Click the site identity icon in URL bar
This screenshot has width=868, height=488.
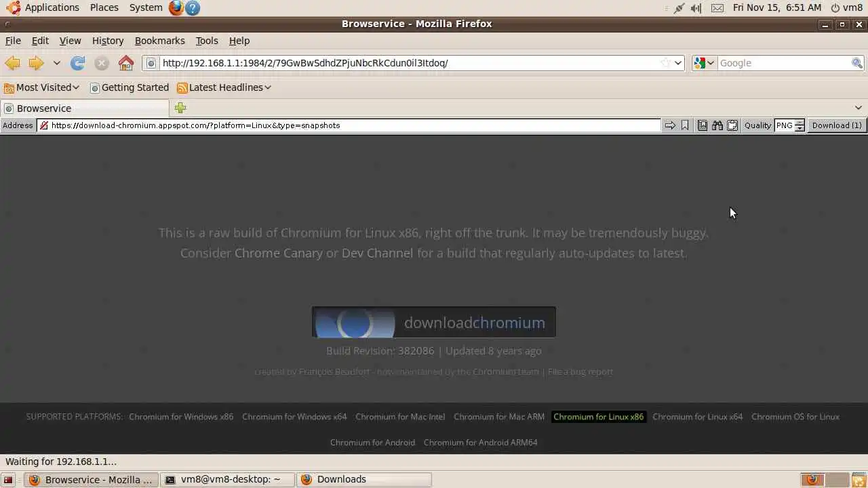pos(151,63)
